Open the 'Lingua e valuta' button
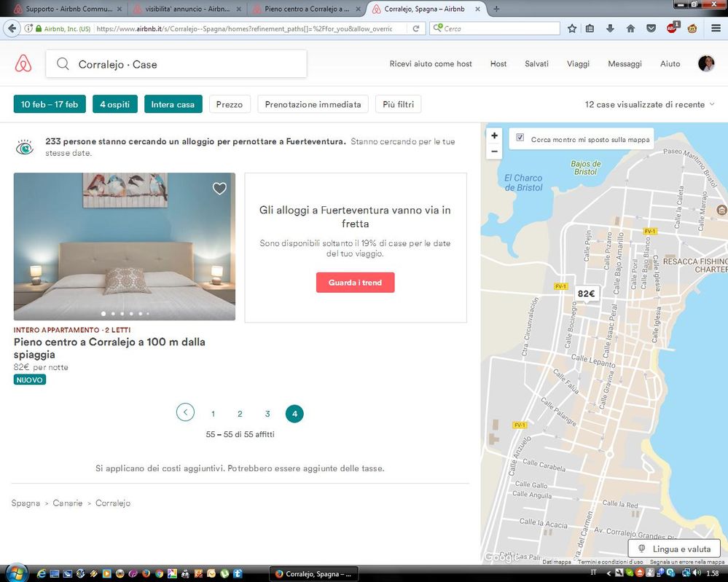728x582 pixels. [674, 548]
